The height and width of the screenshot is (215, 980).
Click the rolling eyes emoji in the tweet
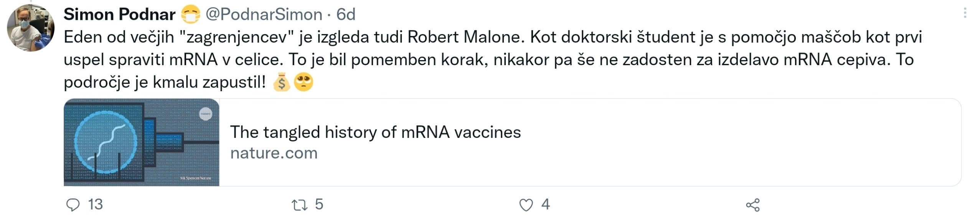point(304,82)
